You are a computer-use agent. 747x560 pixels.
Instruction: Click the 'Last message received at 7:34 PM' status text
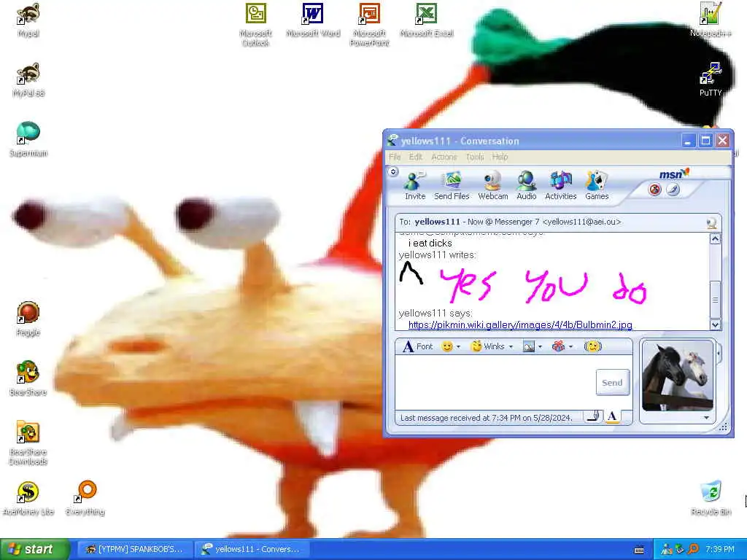coord(486,418)
